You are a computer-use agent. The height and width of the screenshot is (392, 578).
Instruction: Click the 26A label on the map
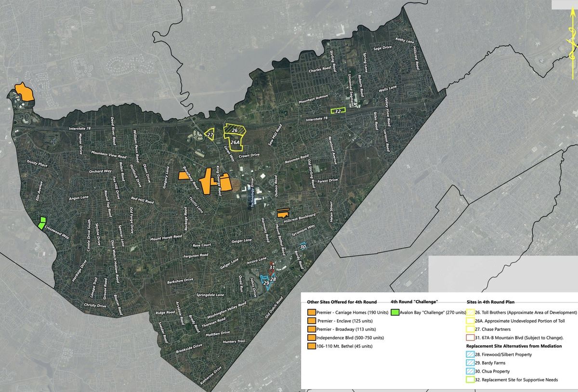coord(236,143)
